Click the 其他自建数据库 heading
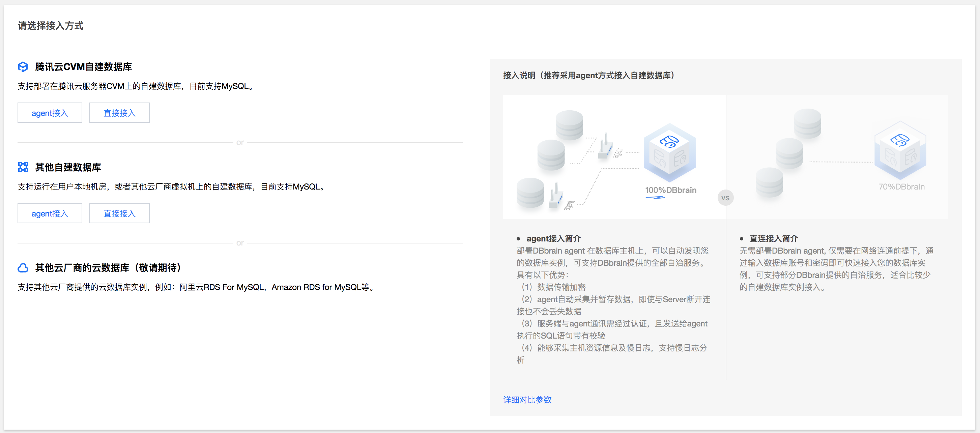 click(x=68, y=167)
